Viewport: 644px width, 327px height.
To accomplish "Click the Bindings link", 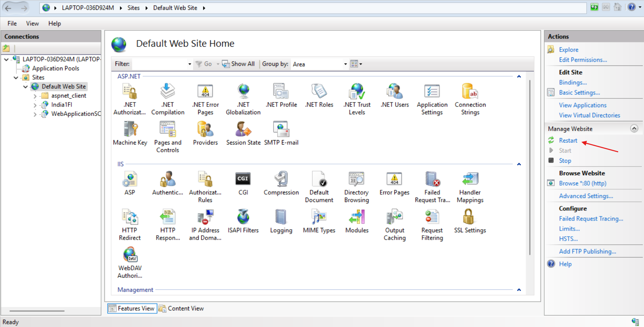I will click(572, 82).
